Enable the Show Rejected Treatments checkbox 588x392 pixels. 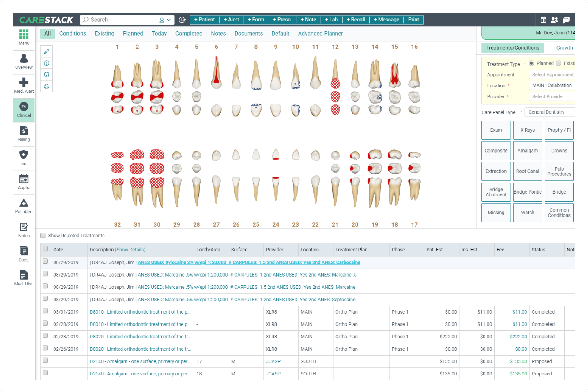(x=43, y=235)
